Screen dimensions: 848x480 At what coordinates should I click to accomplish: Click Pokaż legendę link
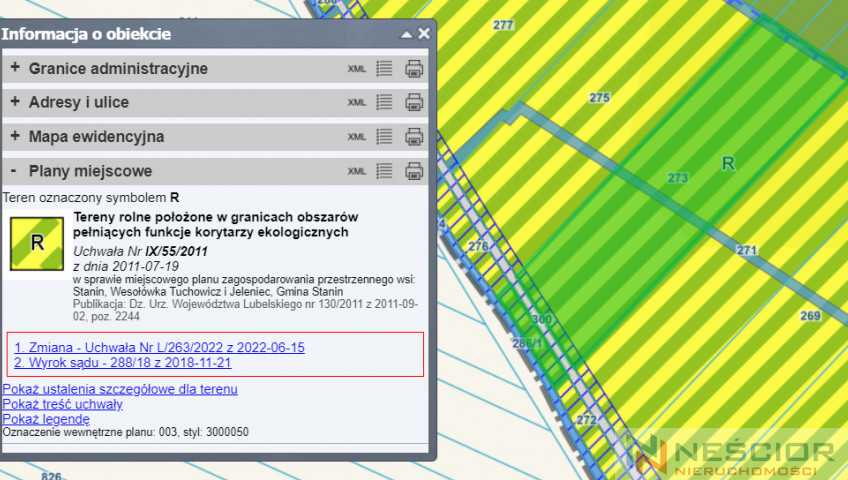pyautogui.click(x=46, y=419)
